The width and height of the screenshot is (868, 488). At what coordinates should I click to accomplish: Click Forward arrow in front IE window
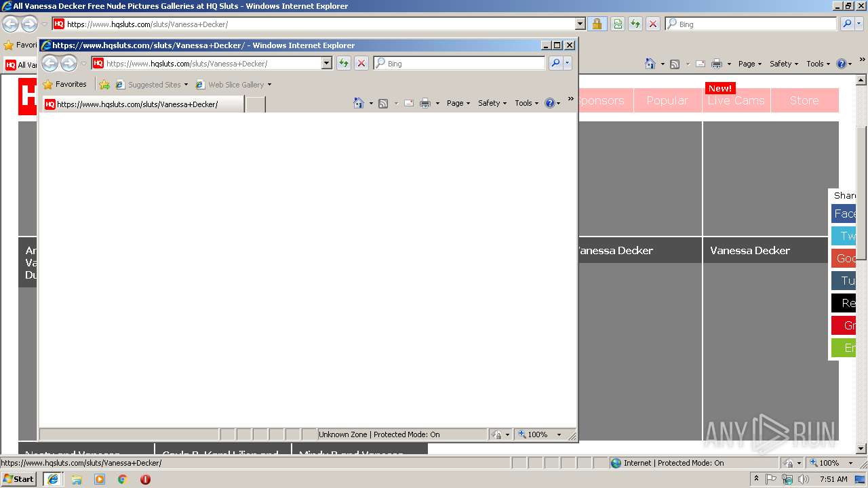pyautogui.click(x=68, y=64)
